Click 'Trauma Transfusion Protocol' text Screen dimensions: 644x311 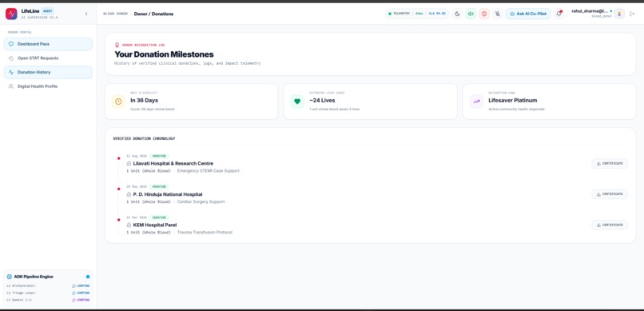pos(205,233)
